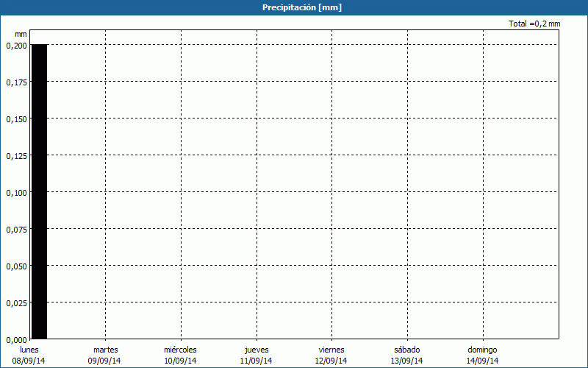Image resolution: width=588 pixels, height=368 pixels.
Task: Click the 'mm' unit label on the y-axis
Action: point(21,34)
